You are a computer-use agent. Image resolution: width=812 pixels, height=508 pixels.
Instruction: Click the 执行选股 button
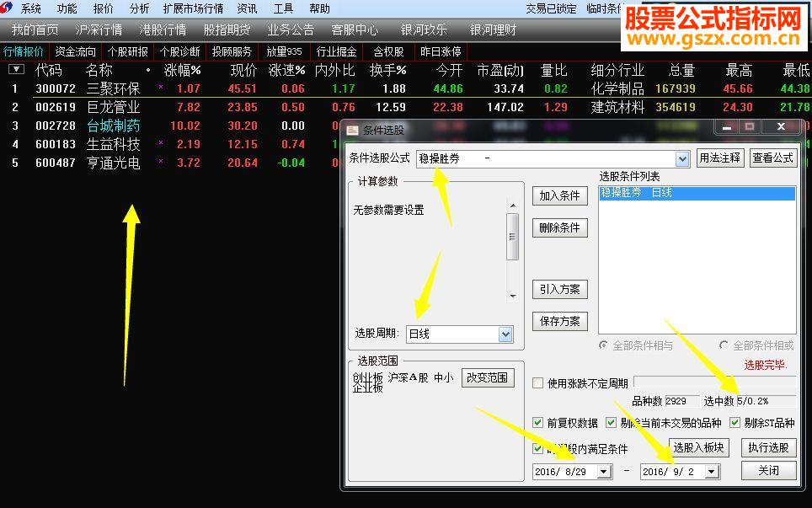[768, 447]
